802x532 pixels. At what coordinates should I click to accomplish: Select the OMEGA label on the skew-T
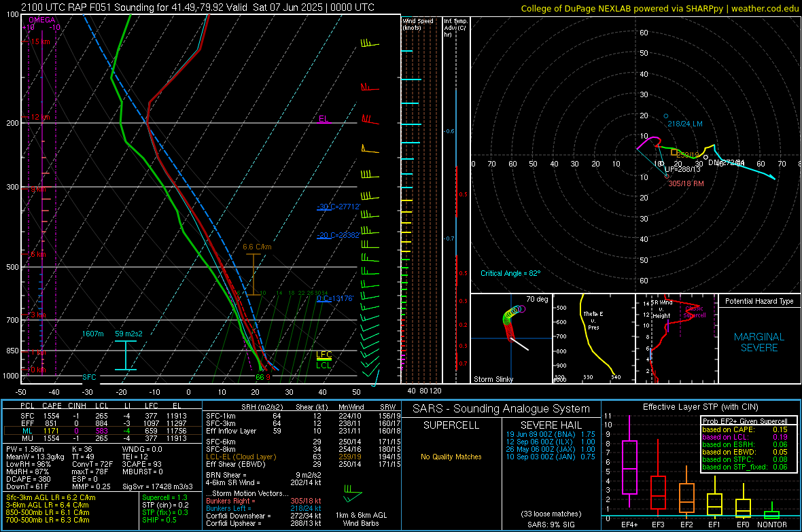(42, 20)
